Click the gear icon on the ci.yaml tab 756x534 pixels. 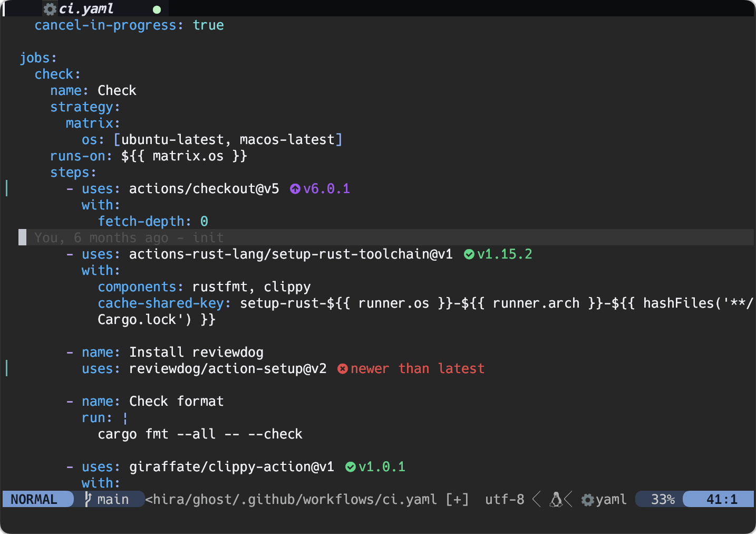50,9
